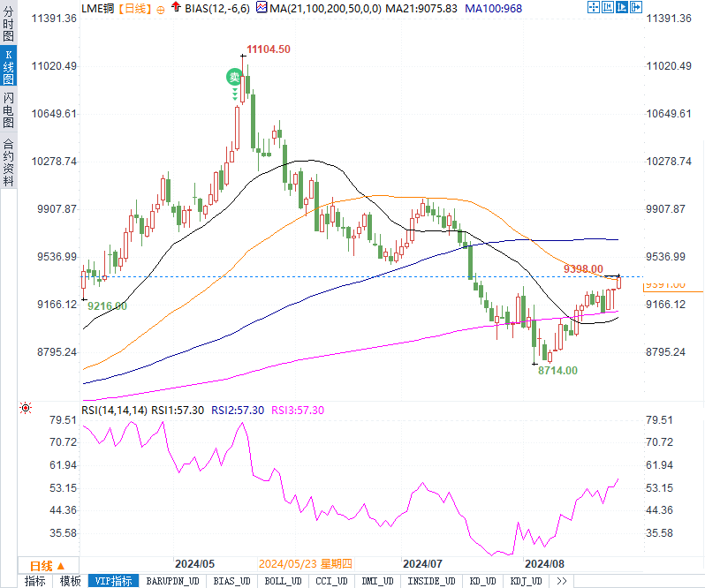The height and width of the screenshot is (588, 705).
Task: Click the MA moving average chart icon
Action: coord(262,8)
